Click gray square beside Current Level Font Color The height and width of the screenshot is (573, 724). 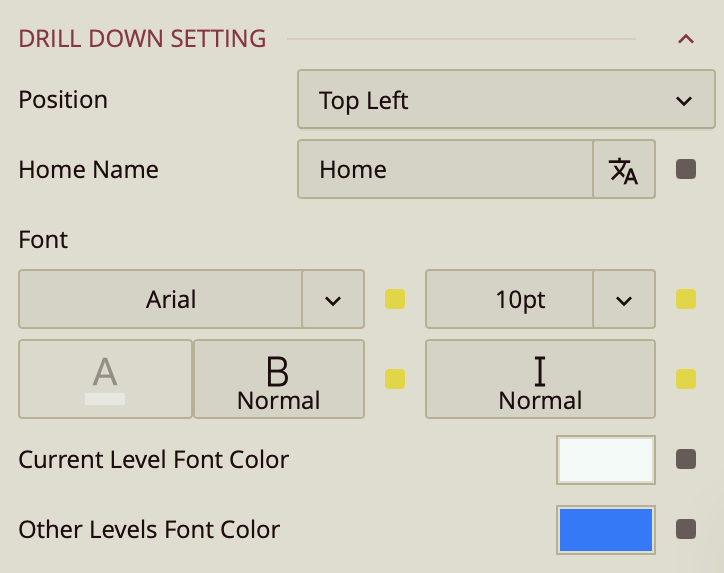click(686, 460)
